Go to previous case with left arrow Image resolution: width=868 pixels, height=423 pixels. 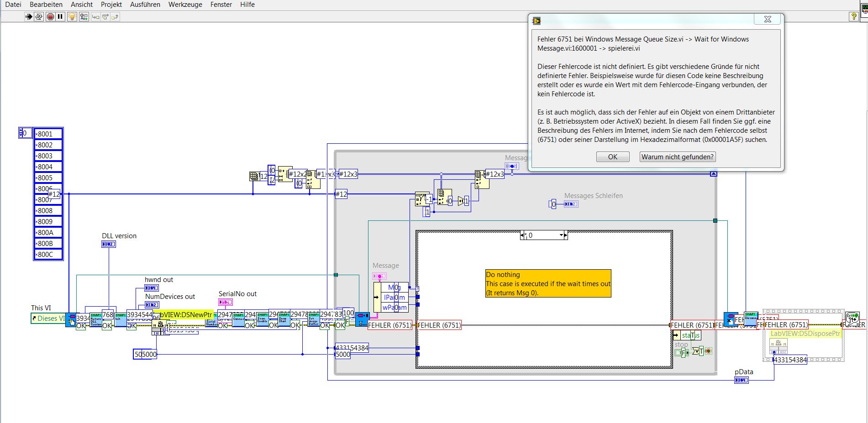[523, 235]
